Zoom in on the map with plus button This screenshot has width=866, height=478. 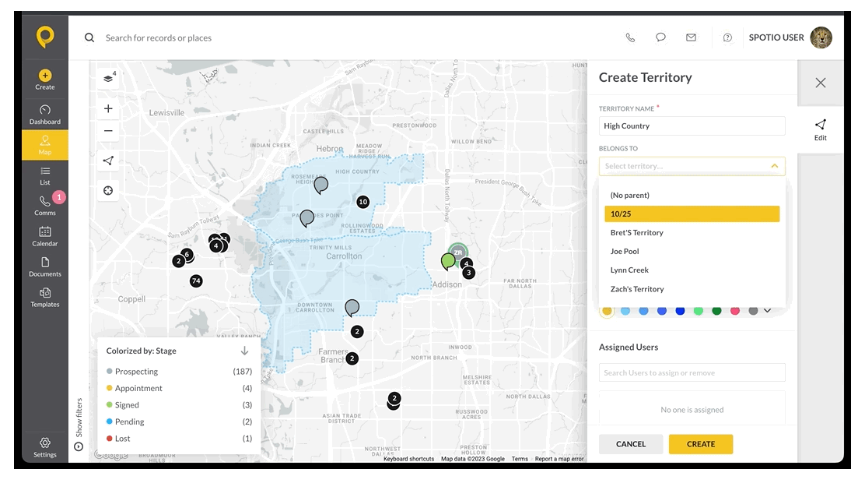[x=108, y=108]
